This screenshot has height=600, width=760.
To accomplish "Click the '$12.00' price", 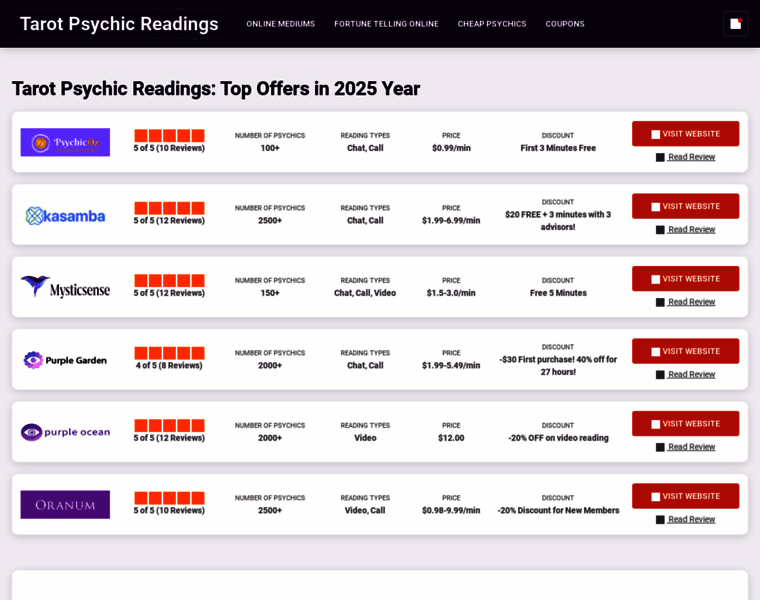I will click(x=451, y=438).
